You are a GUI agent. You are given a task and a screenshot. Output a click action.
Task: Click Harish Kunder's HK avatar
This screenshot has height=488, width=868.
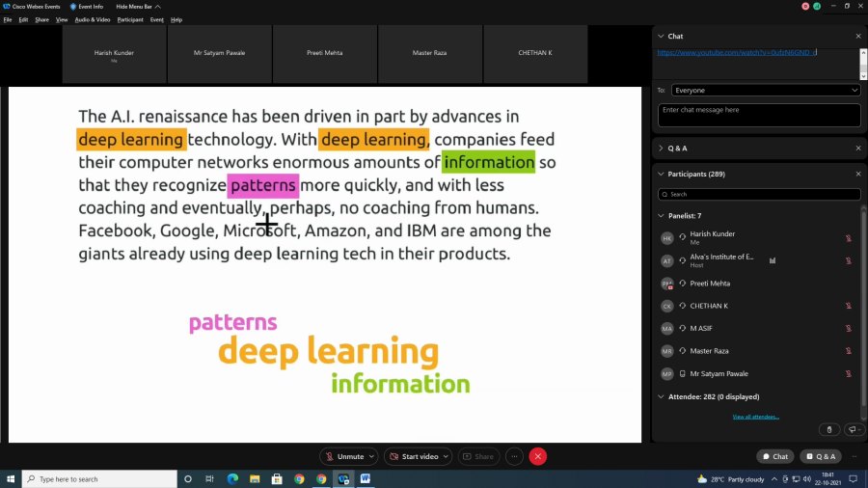point(667,238)
